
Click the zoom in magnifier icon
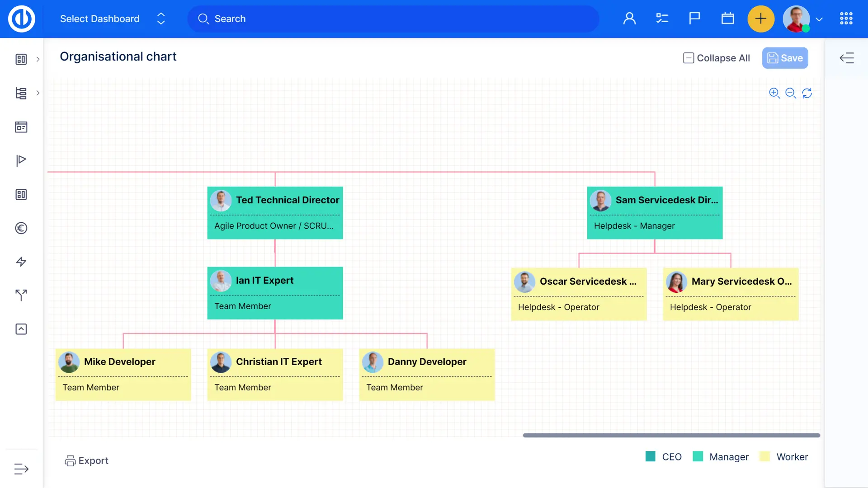tap(774, 93)
